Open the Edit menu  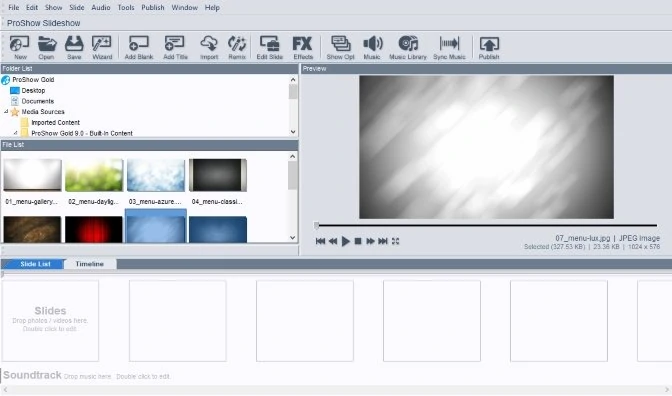pyautogui.click(x=32, y=7)
